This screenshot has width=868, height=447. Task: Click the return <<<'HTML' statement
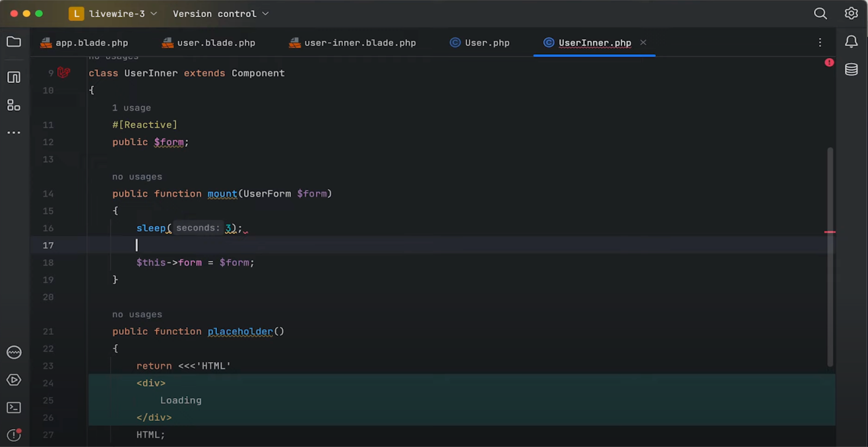click(183, 366)
